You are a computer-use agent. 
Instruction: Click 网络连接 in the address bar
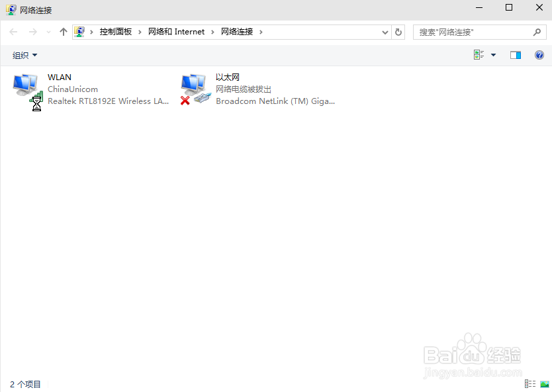(236, 31)
